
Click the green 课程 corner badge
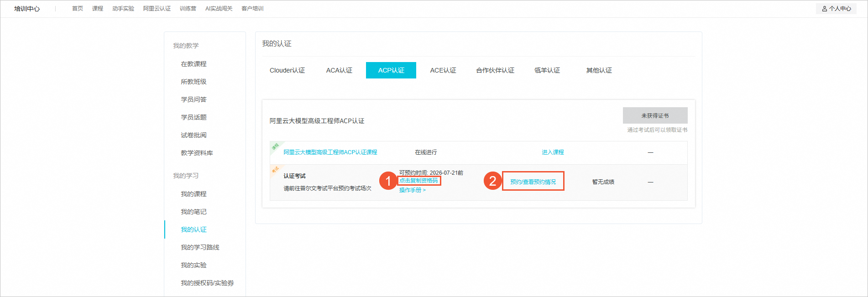275,146
